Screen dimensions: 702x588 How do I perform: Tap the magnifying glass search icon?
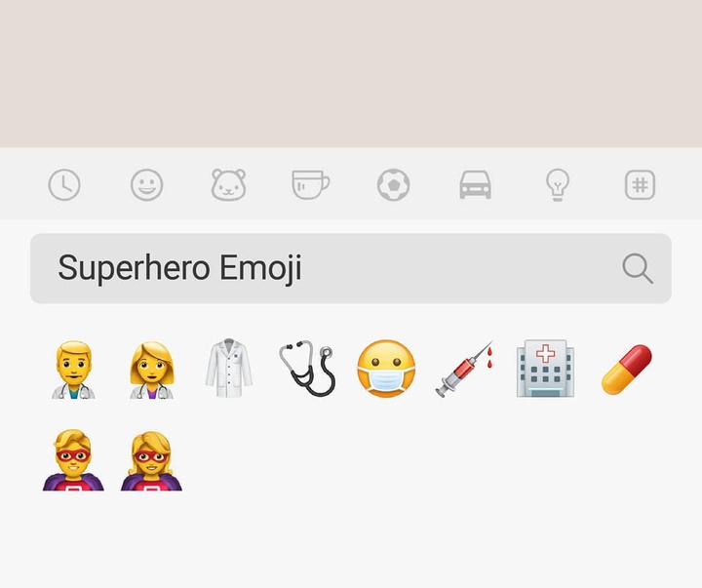point(638,268)
